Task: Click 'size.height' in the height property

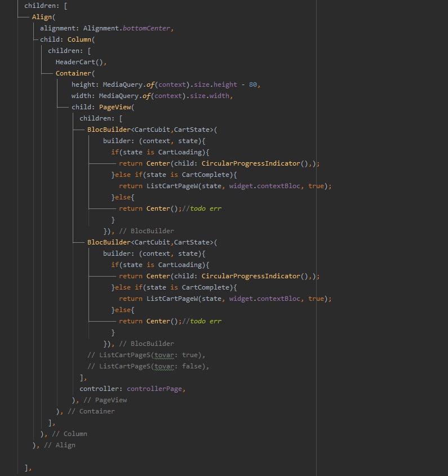Action: pyautogui.click(x=216, y=84)
